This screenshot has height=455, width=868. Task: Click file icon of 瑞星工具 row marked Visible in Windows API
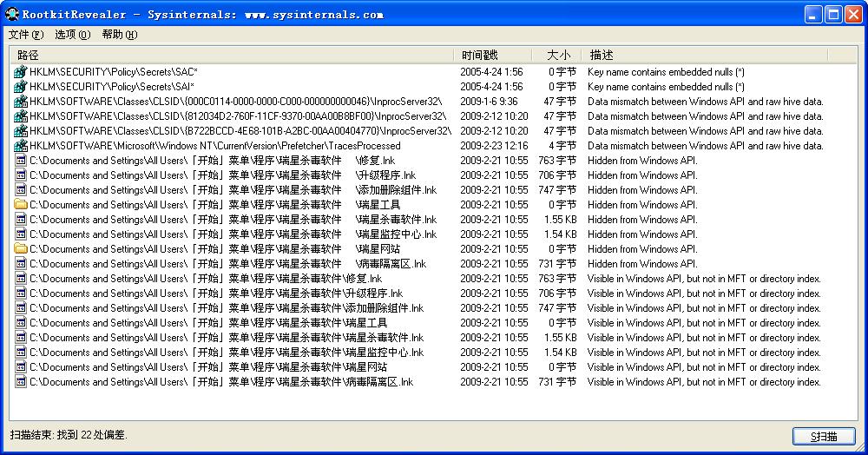[x=21, y=323]
